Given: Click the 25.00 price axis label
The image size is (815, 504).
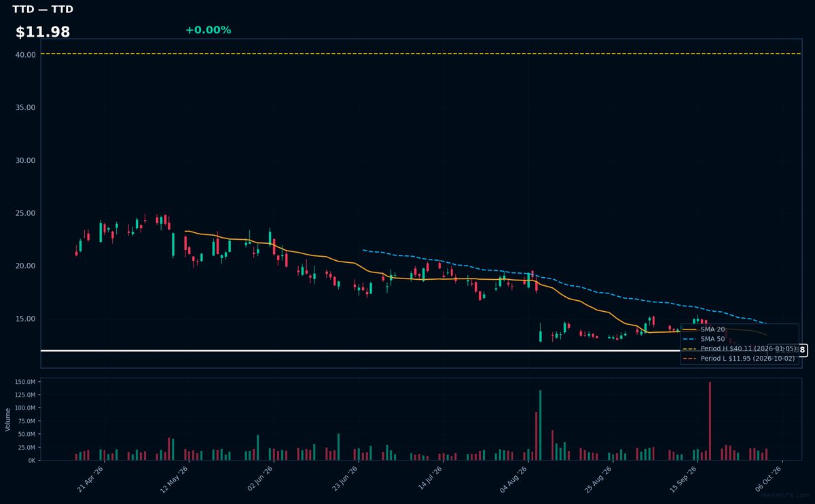Looking at the screenshot, I should [x=26, y=213].
